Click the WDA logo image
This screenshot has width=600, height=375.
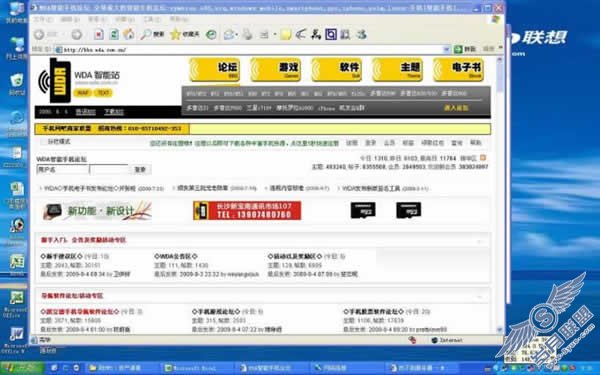[55, 80]
